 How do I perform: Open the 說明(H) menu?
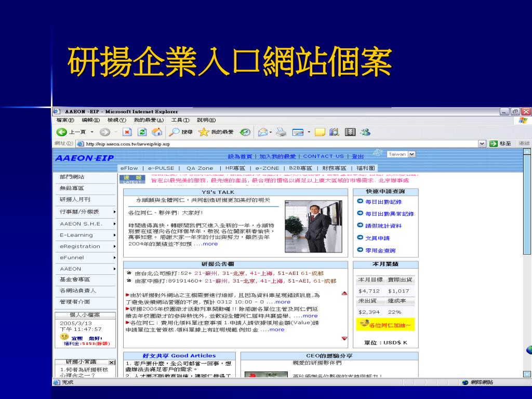click(206, 120)
